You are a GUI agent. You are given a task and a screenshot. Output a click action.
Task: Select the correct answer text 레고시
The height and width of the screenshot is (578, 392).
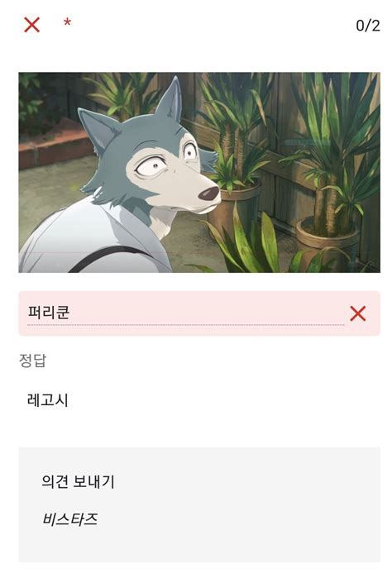click(x=47, y=400)
